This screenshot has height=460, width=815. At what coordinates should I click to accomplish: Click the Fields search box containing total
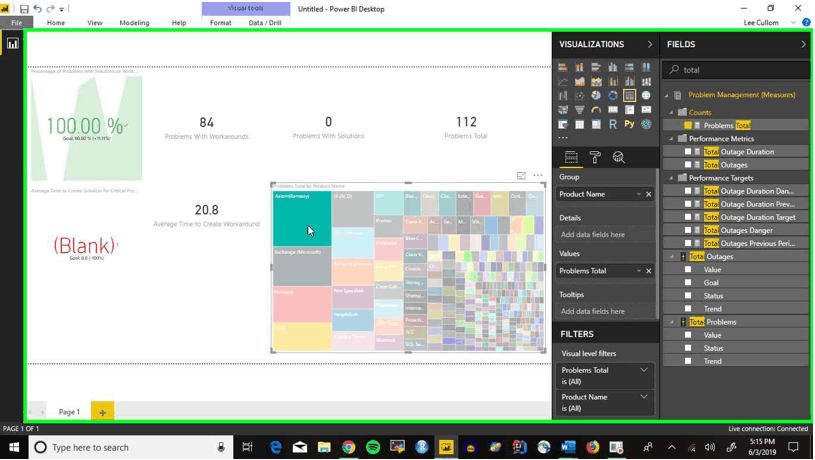coord(736,70)
